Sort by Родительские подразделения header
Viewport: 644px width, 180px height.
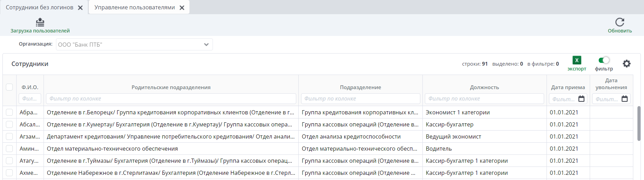pyautogui.click(x=171, y=87)
